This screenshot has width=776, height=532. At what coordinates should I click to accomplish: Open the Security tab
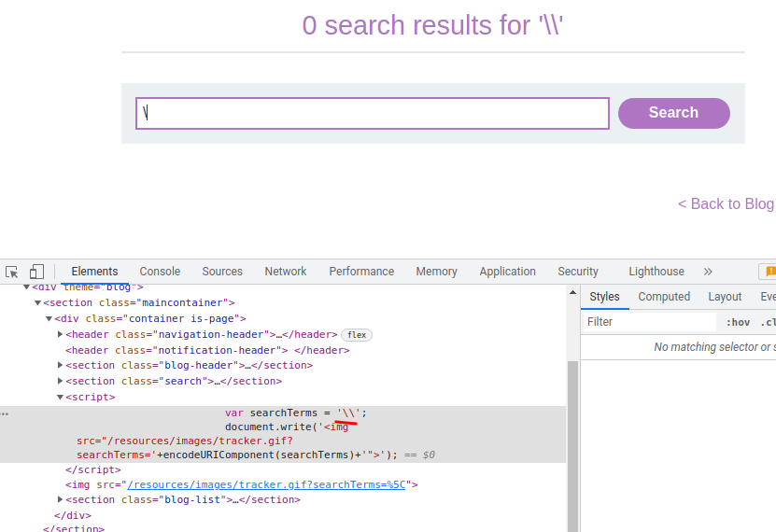coord(578,272)
